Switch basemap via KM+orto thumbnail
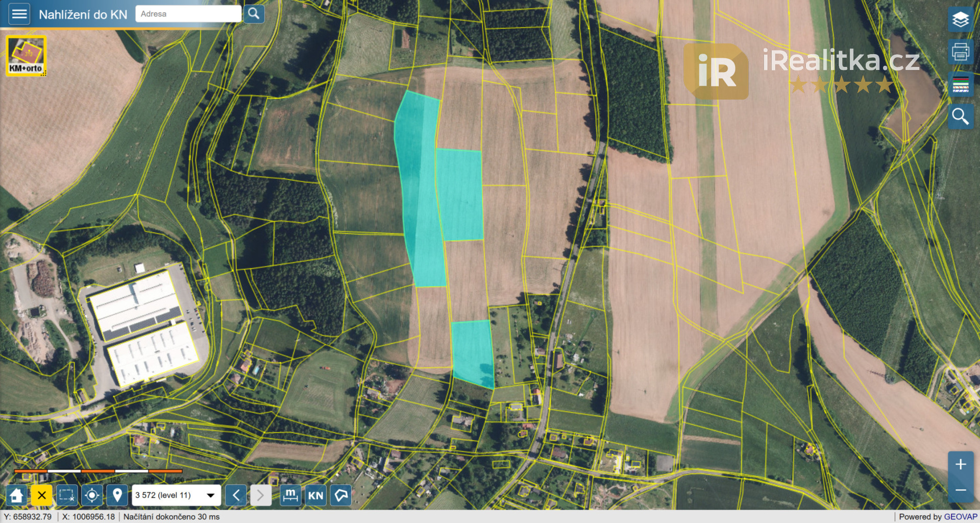Viewport: 980px width, 523px height. tap(26, 56)
